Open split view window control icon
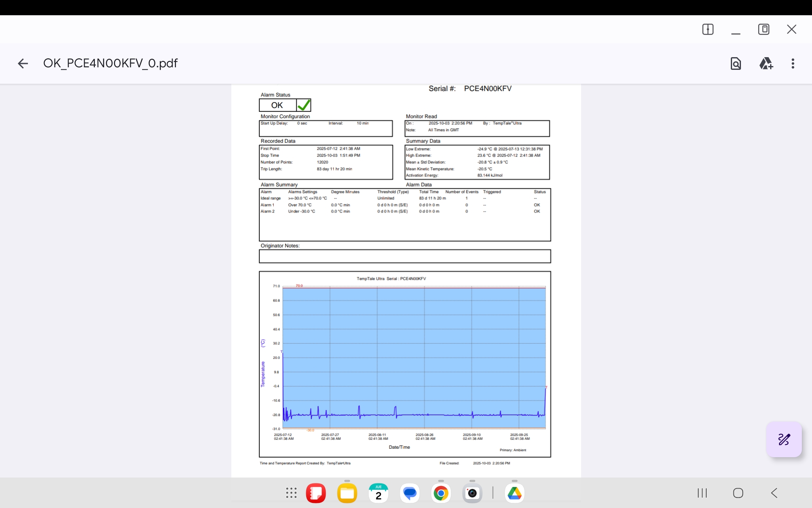 pyautogui.click(x=708, y=29)
